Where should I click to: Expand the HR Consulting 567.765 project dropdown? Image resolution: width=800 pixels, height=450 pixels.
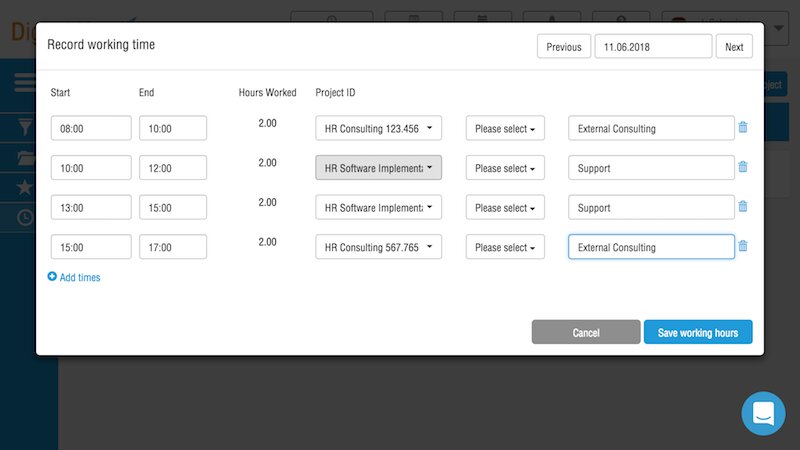[378, 247]
